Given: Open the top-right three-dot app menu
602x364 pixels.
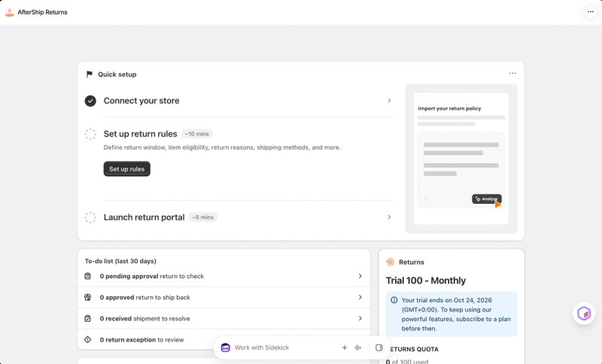Looking at the screenshot, I should (x=591, y=12).
